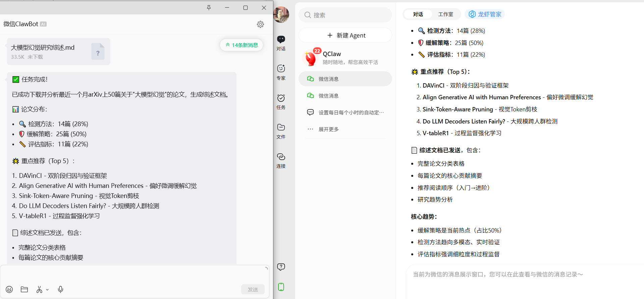644x299 pixels.
Task: Click 'Sink-Token-Aware Pruning' in the right panel
Action: pos(458,109)
